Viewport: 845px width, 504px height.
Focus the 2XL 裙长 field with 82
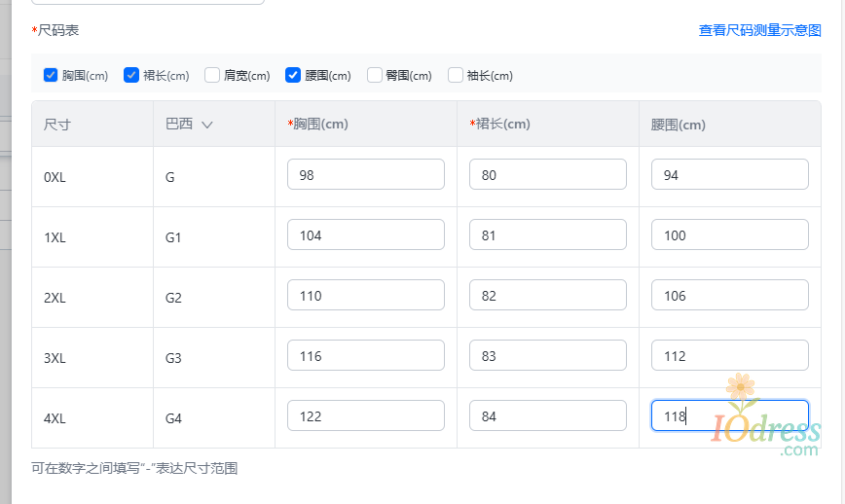(x=547, y=296)
